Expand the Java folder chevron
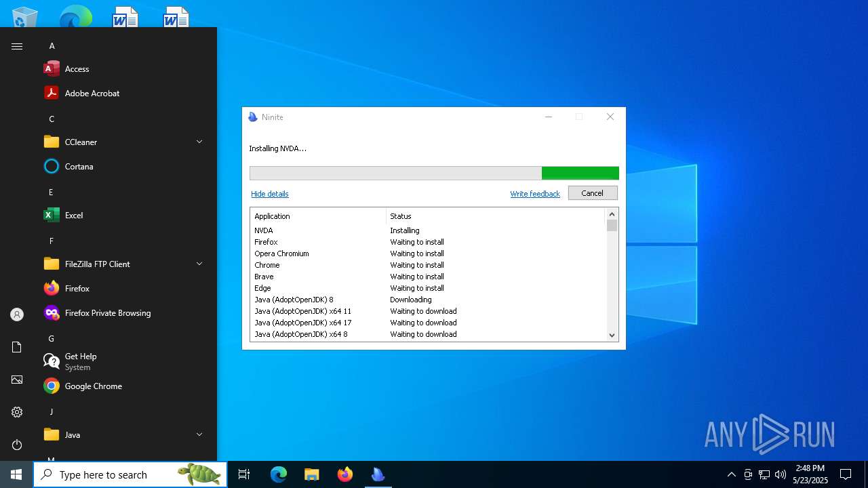The width and height of the screenshot is (868, 488). click(199, 434)
